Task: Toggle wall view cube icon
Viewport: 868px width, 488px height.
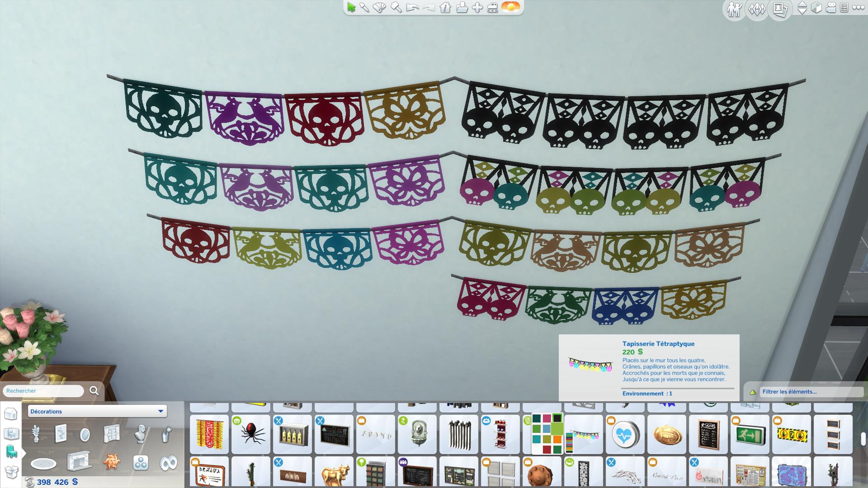Action: [816, 8]
